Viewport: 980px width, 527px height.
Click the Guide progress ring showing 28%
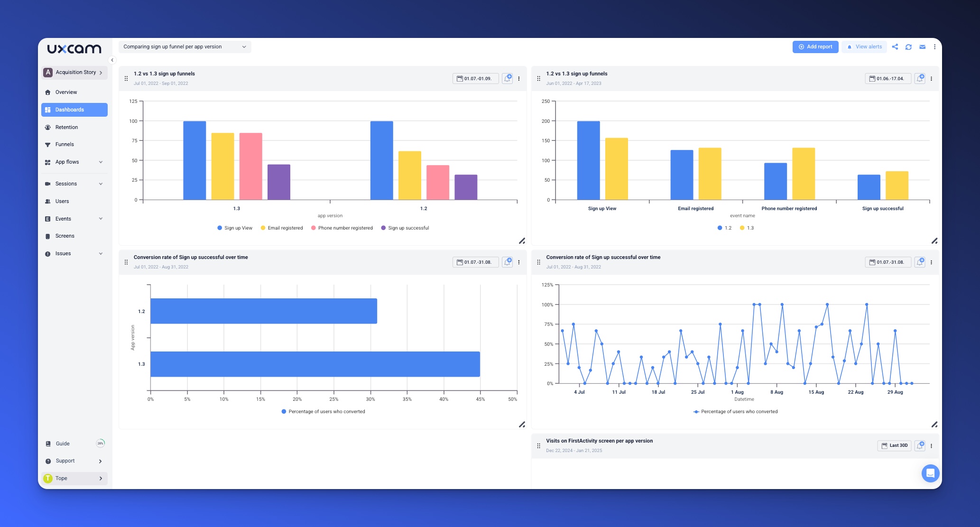100,443
